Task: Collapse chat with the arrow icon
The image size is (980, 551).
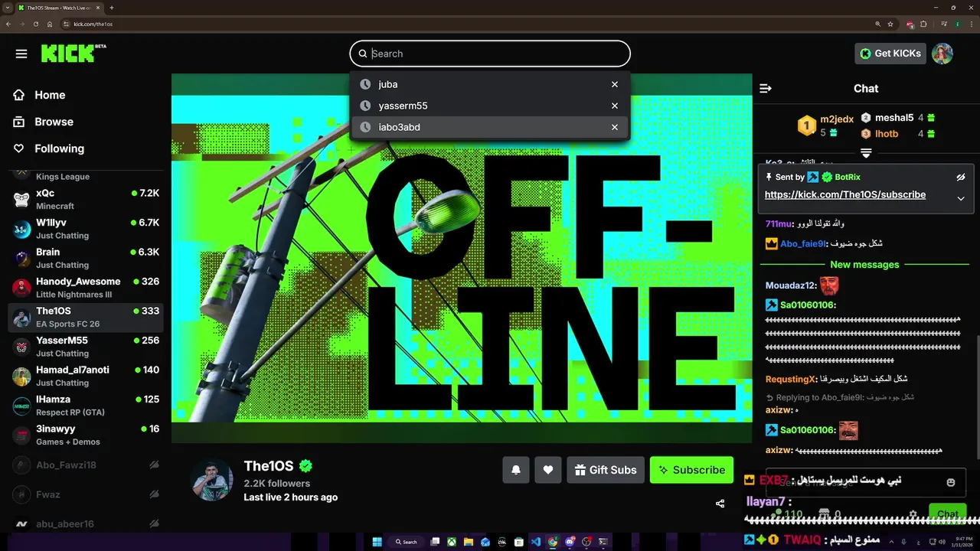Action: pos(765,88)
